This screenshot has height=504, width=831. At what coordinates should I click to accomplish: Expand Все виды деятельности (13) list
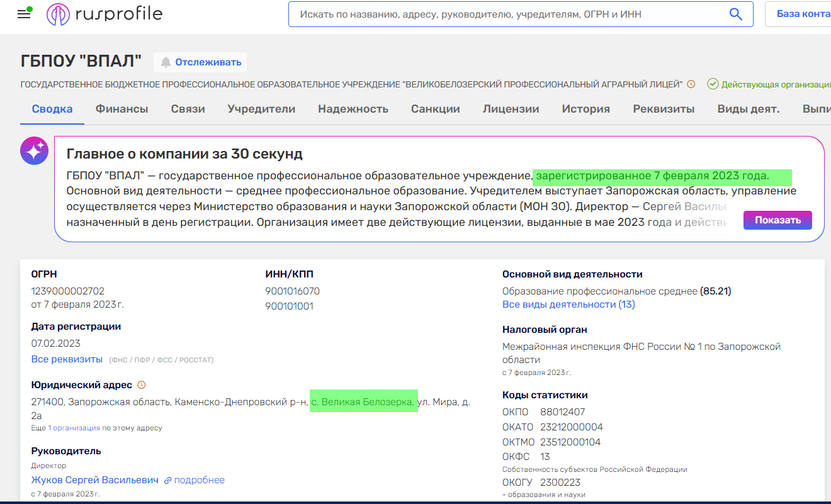click(568, 305)
